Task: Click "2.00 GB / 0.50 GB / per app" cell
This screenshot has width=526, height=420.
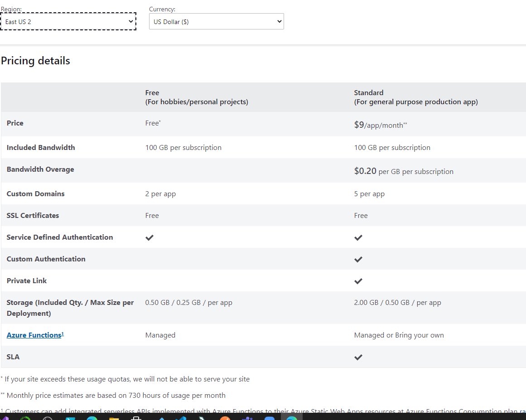Action: pyautogui.click(x=397, y=303)
